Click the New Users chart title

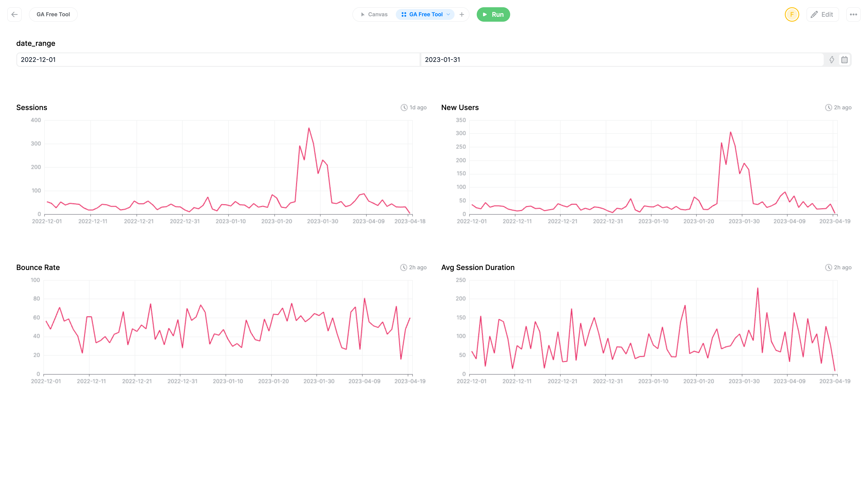pyautogui.click(x=460, y=107)
